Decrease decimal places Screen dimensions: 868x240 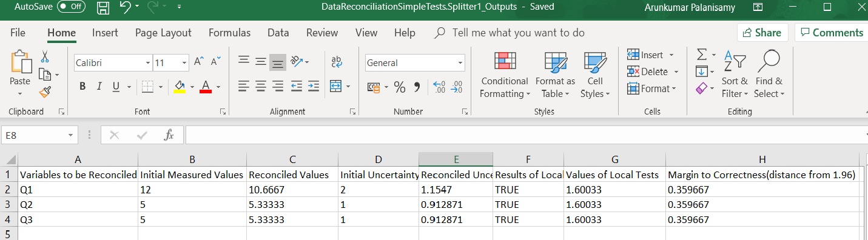[457, 87]
